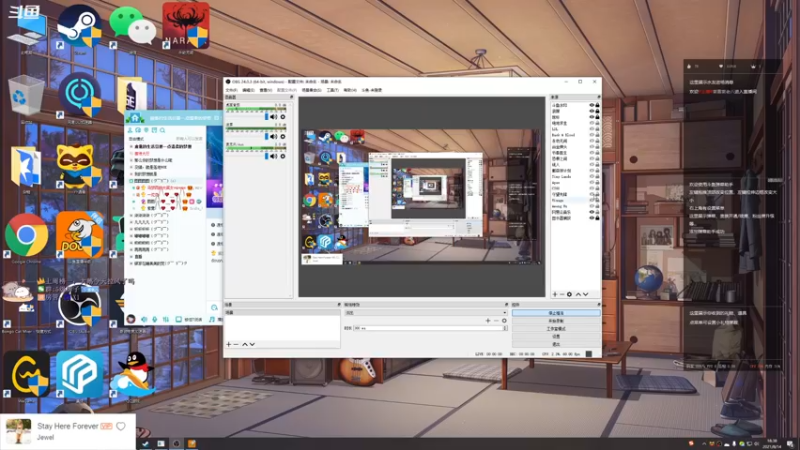Toggle lock on the Apex source
The image size is (800, 450).
click(597, 183)
